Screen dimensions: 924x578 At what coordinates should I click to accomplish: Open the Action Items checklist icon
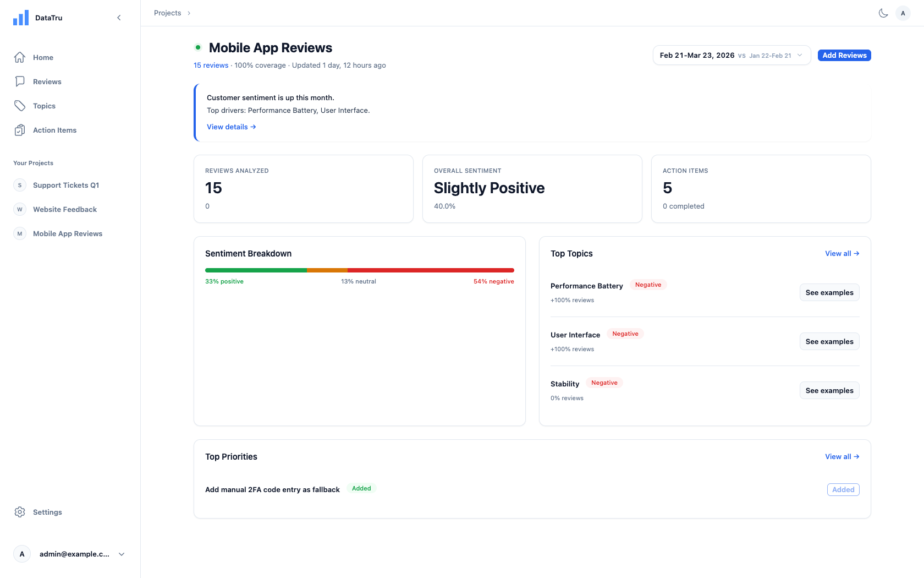(x=20, y=130)
